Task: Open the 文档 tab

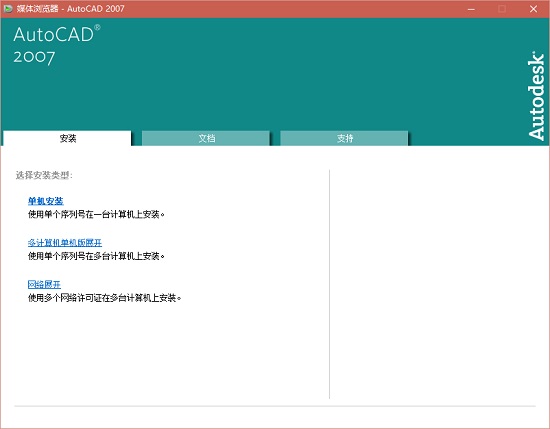Action: [206, 138]
